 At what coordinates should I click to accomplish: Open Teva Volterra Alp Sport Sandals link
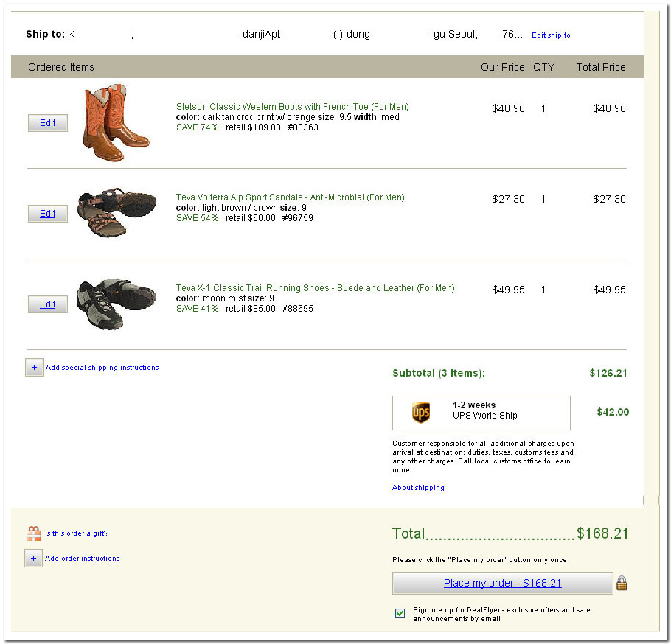(290, 197)
